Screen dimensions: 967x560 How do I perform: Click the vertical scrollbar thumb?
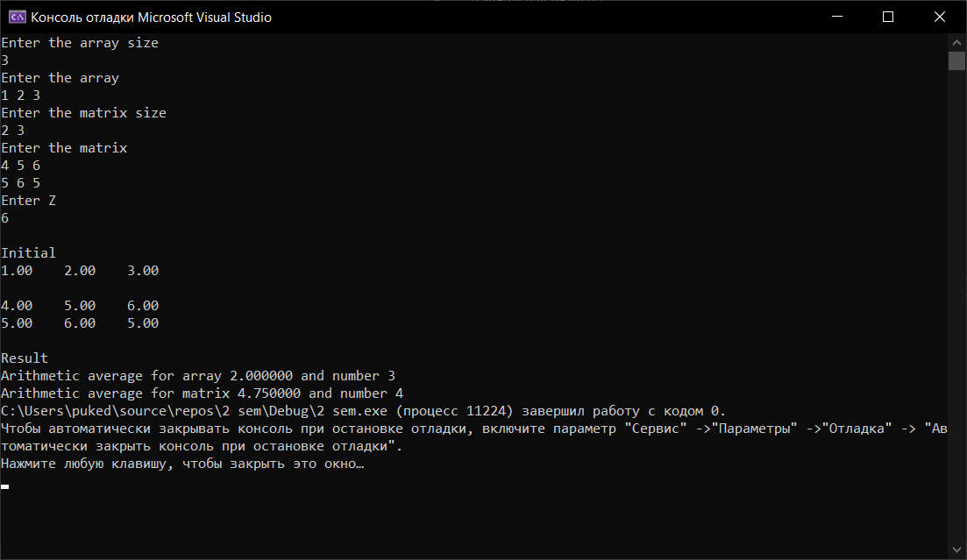pyautogui.click(x=956, y=60)
